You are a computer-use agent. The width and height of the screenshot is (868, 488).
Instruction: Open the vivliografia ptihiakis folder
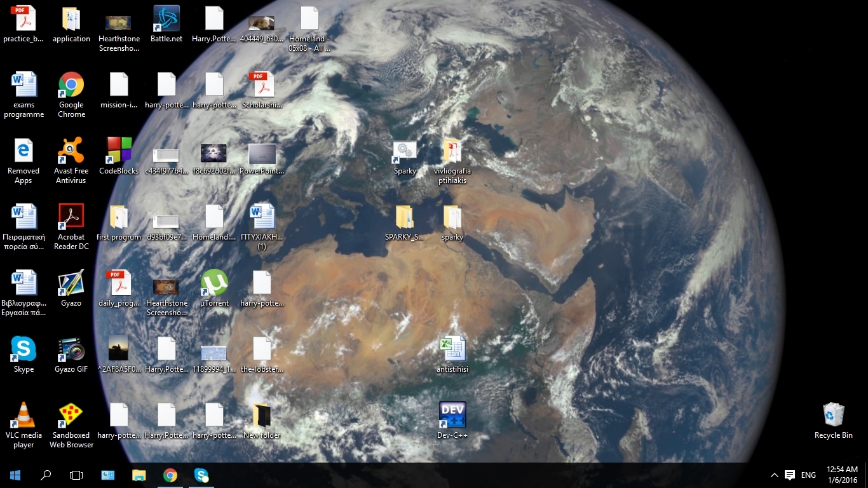tap(452, 161)
